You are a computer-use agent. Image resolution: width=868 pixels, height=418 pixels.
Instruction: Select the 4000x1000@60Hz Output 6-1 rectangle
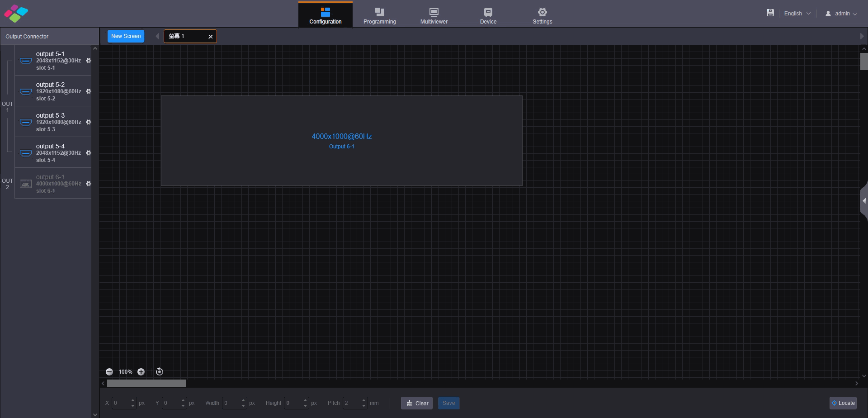(x=342, y=141)
